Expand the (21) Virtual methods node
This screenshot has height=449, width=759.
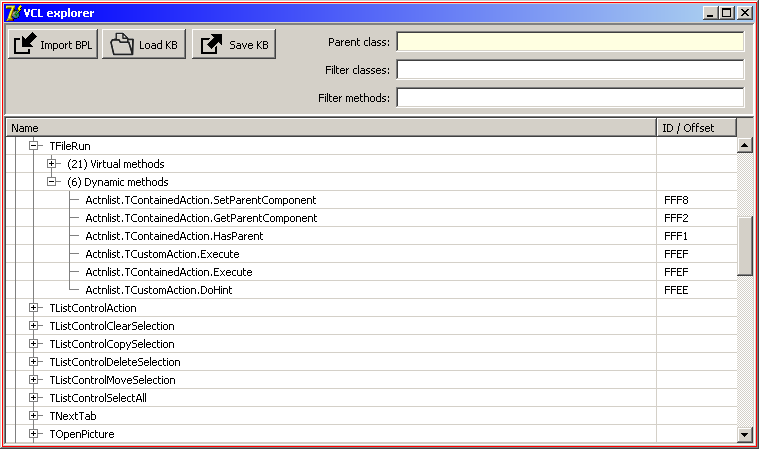coord(51,164)
